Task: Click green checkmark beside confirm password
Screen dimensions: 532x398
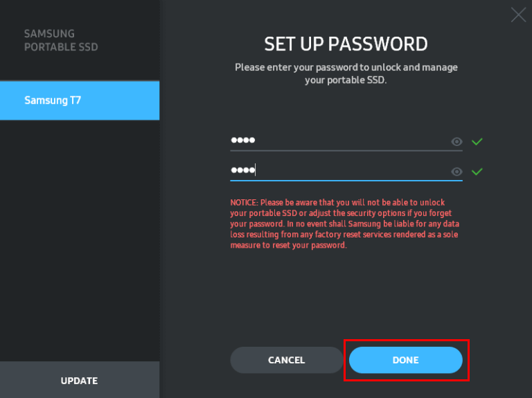Action: click(477, 172)
